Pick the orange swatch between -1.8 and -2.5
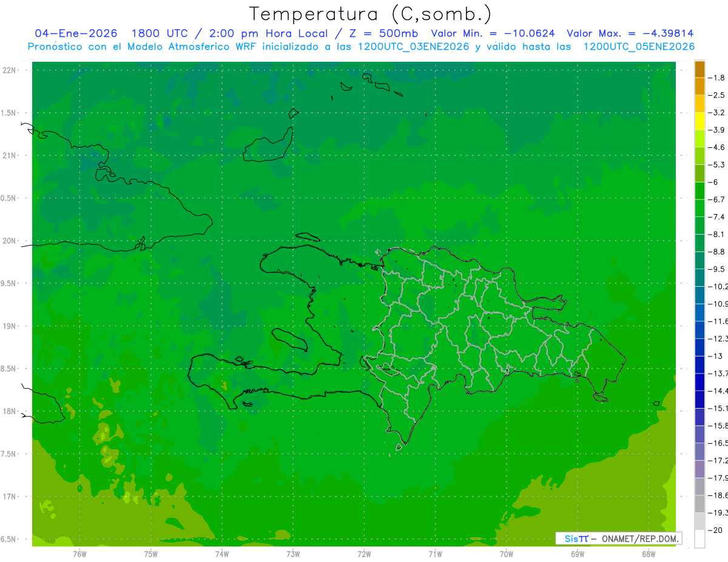The image size is (728, 562). pos(699,87)
